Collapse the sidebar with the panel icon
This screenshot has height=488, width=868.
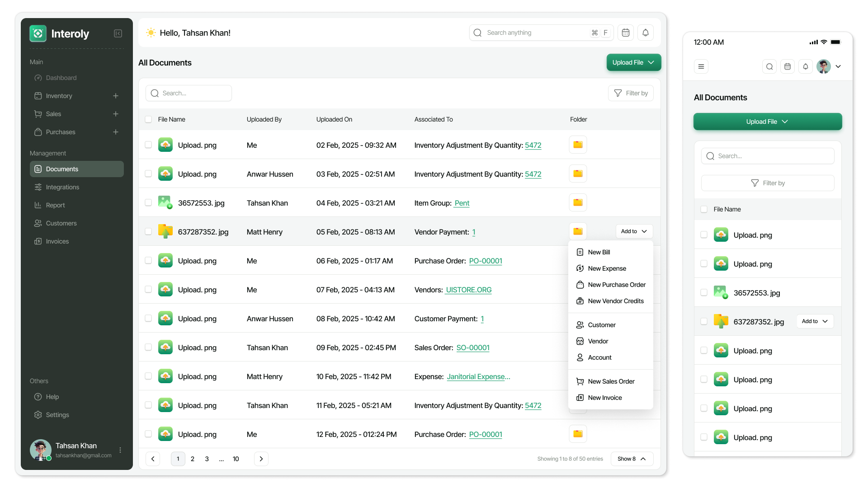tap(118, 33)
